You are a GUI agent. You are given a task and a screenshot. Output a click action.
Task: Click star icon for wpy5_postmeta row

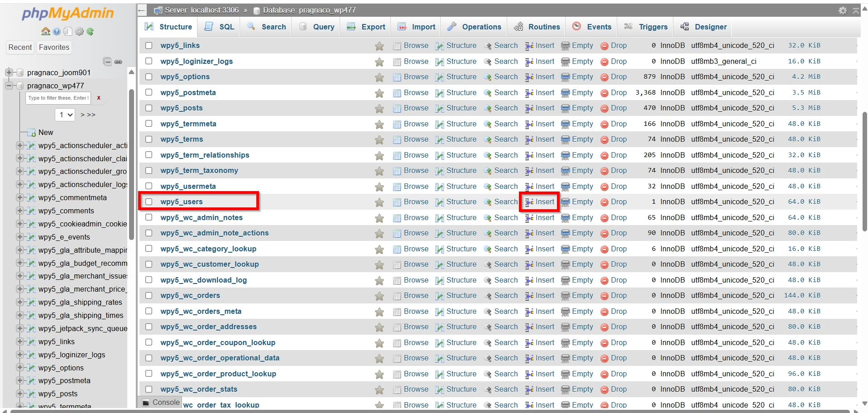pos(379,93)
